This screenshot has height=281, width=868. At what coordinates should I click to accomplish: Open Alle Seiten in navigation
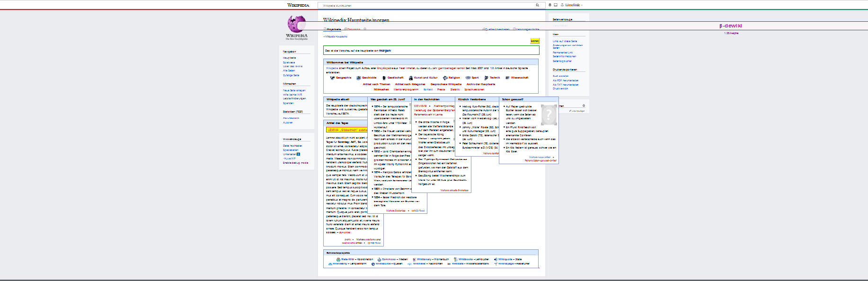(289, 70)
